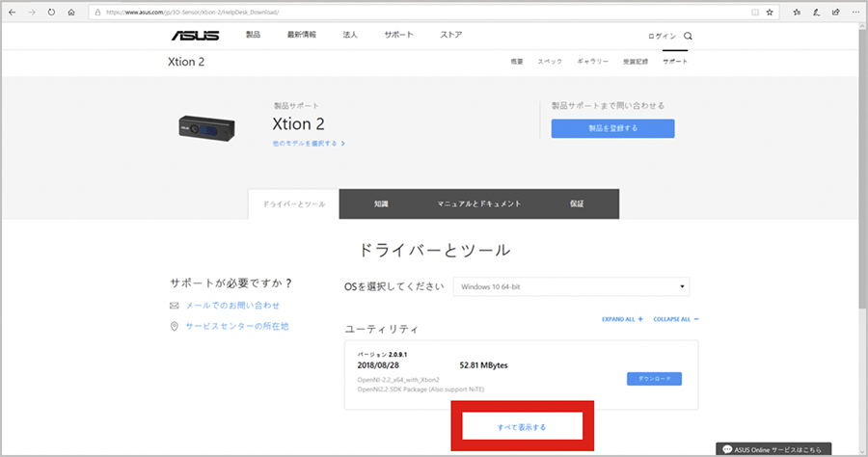Click the ASUS logo

coord(196,36)
